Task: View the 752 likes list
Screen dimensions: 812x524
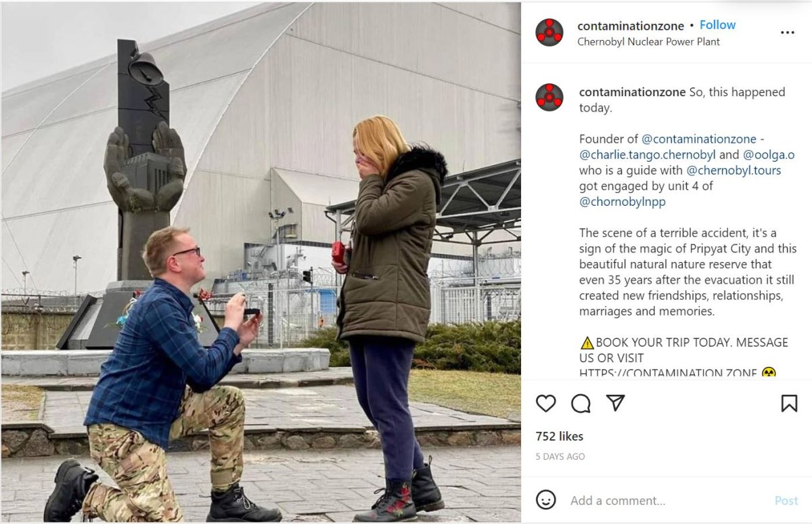Action: click(560, 437)
